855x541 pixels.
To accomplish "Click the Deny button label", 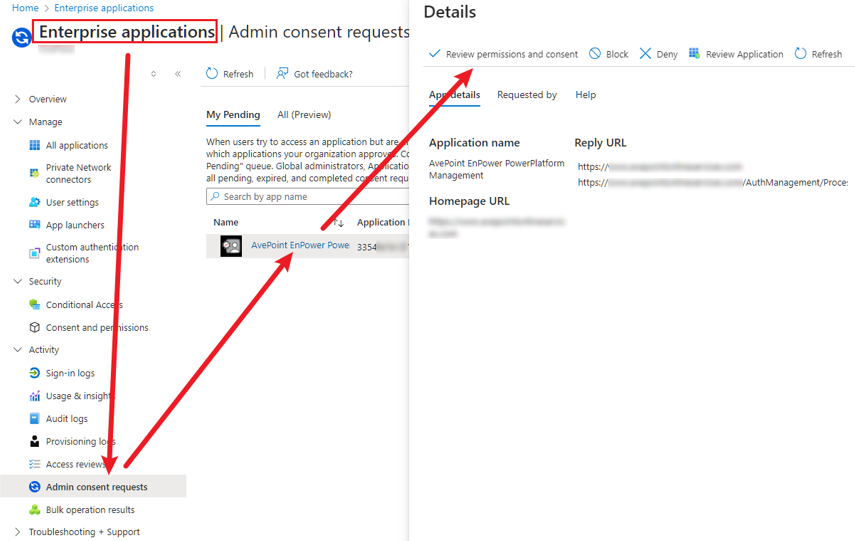I will point(667,54).
